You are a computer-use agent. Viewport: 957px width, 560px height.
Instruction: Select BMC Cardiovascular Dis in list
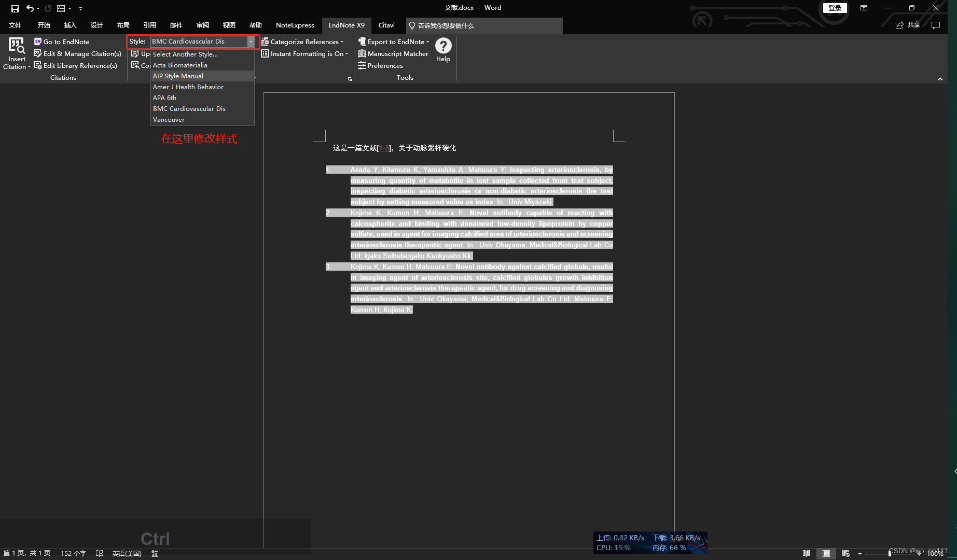(202, 108)
